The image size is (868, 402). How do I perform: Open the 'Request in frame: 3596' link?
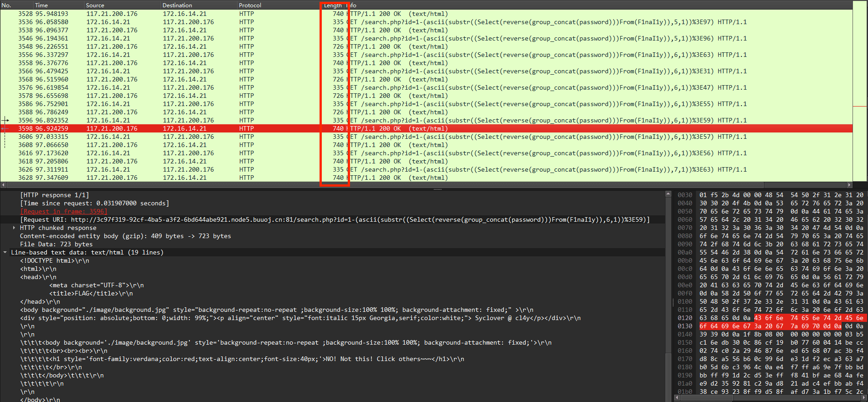tap(64, 211)
